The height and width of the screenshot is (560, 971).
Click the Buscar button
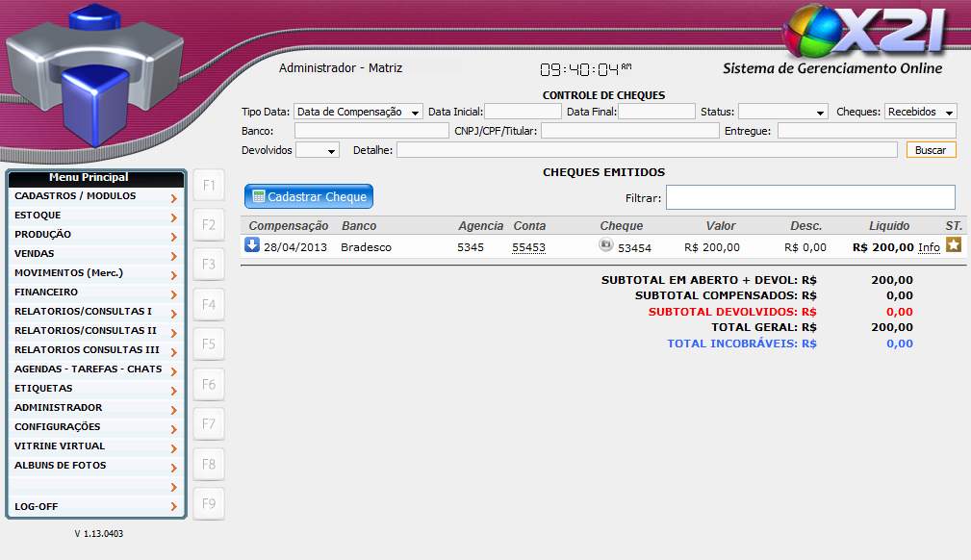tap(931, 150)
